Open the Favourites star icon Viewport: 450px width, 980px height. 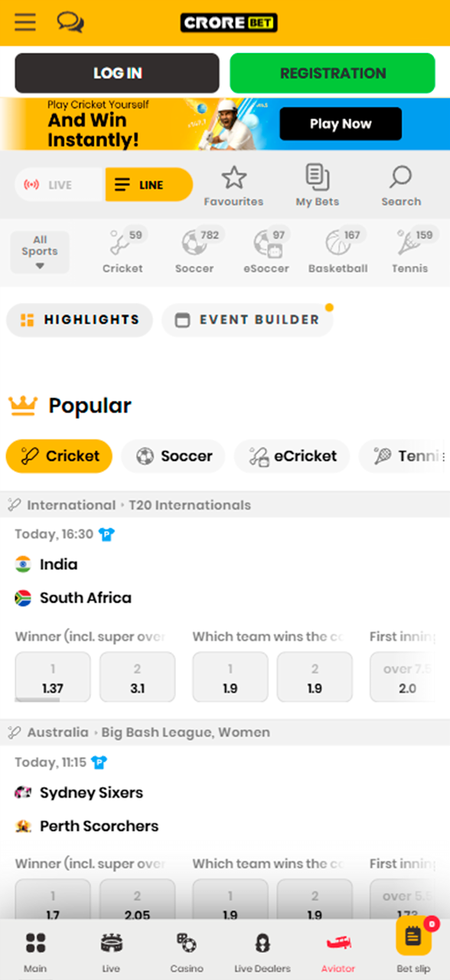point(234,184)
